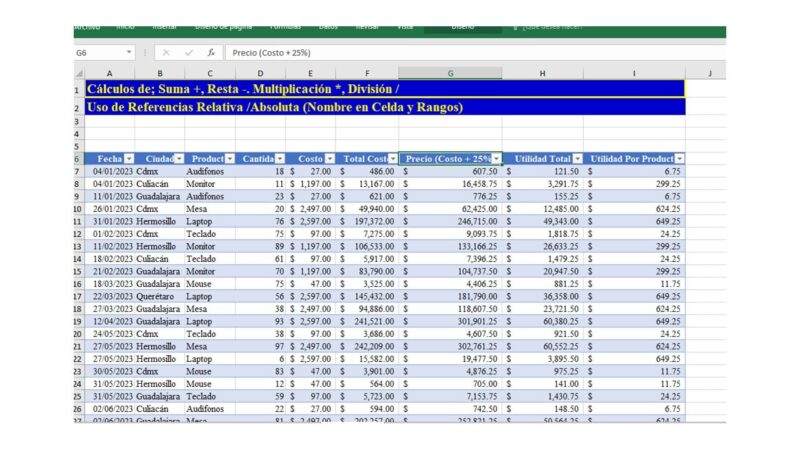Viewport: 800px width, 450px height.
Task: Open the Revisar ribbon tab
Action: click(367, 27)
